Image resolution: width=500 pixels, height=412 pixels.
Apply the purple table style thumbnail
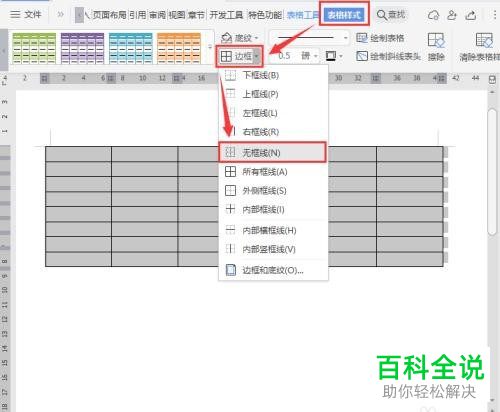tap(82, 48)
